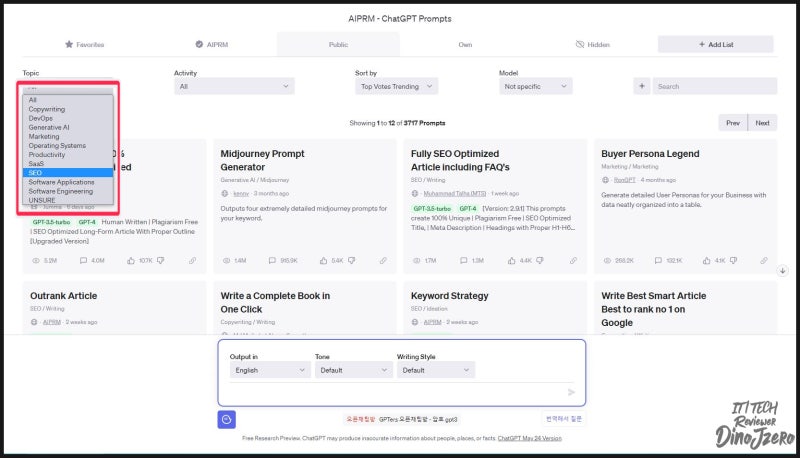Open the Activity dropdown
This screenshot has width=800, height=458.
(x=234, y=86)
